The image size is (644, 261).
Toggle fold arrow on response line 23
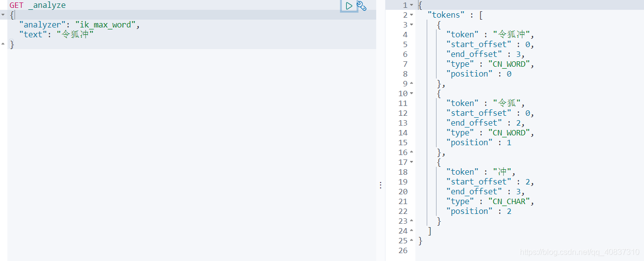pos(412,221)
